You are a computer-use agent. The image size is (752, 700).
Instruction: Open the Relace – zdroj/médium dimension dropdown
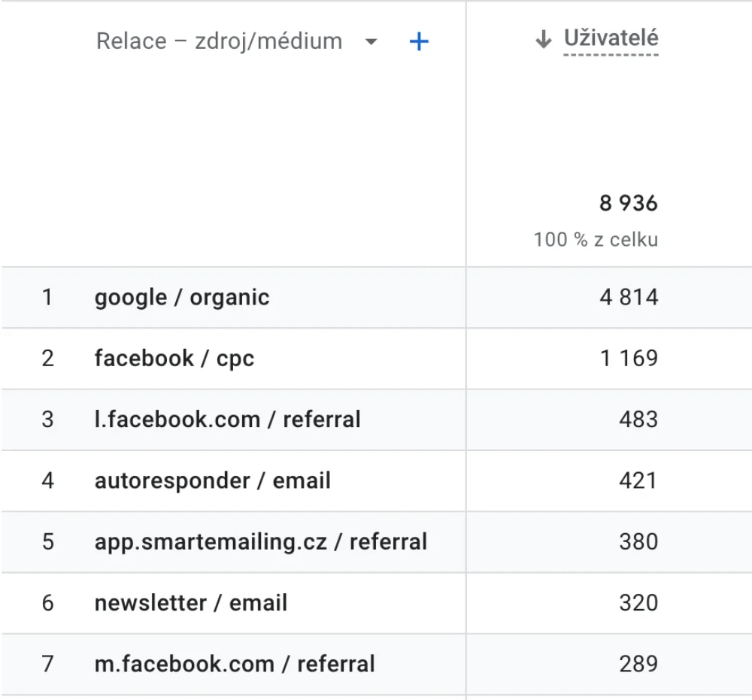[x=219, y=41]
